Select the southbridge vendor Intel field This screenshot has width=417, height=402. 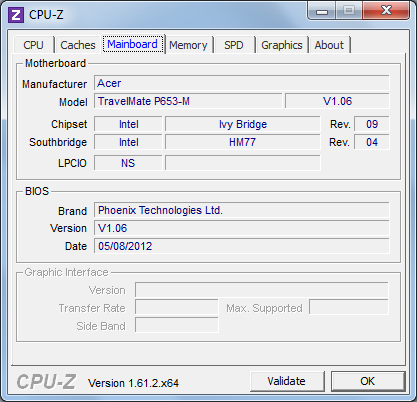point(128,142)
